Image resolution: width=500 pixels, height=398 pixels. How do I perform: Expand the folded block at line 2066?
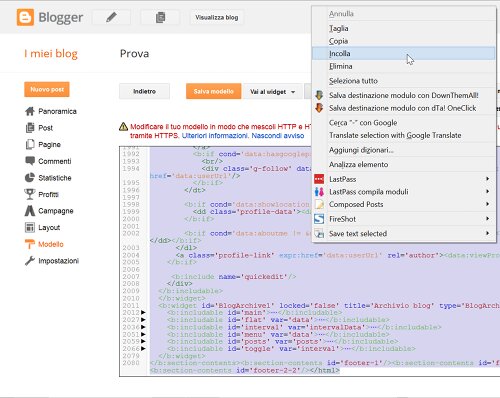click(143, 349)
